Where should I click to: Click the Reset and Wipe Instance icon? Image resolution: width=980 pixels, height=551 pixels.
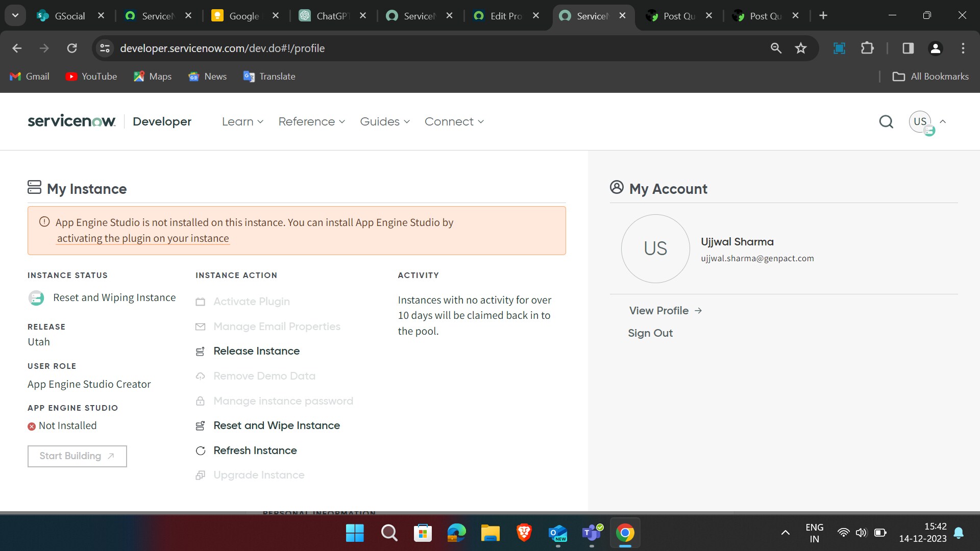[x=200, y=425]
